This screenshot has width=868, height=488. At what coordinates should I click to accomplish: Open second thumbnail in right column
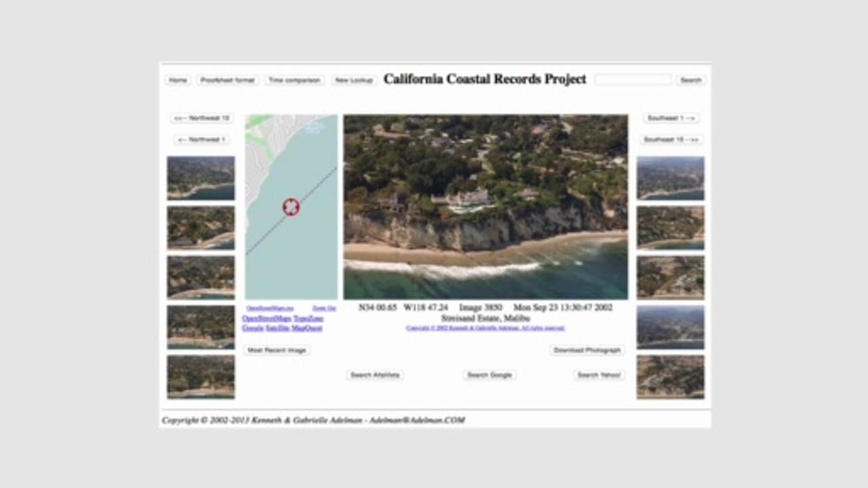[x=671, y=228]
